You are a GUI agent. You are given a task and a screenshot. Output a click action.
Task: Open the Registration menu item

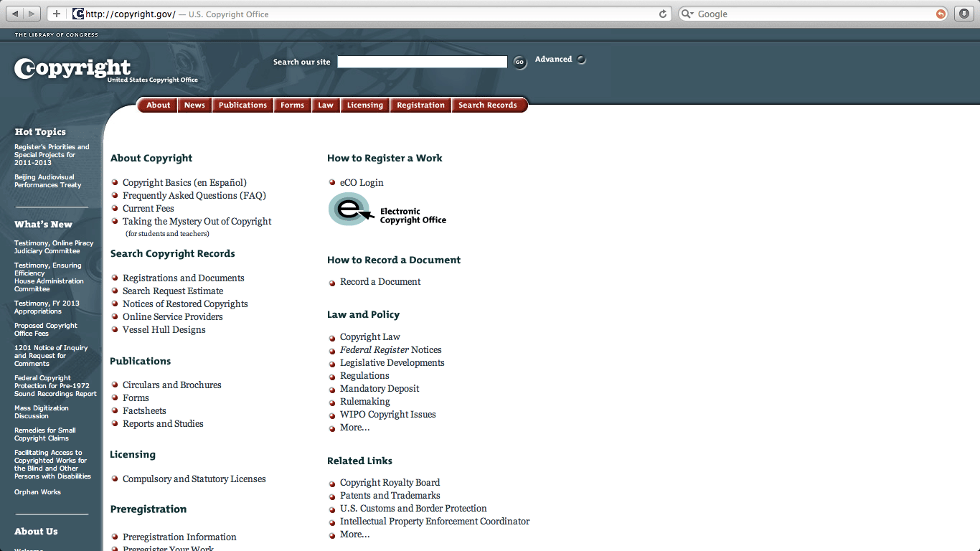tap(420, 105)
